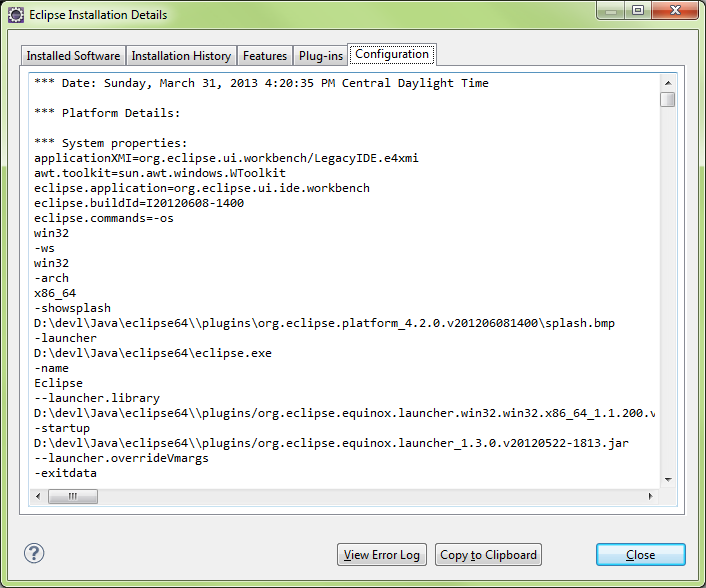Switch to the Installed Software tab
The height and width of the screenshot is (588, 706).
[73, 56]
